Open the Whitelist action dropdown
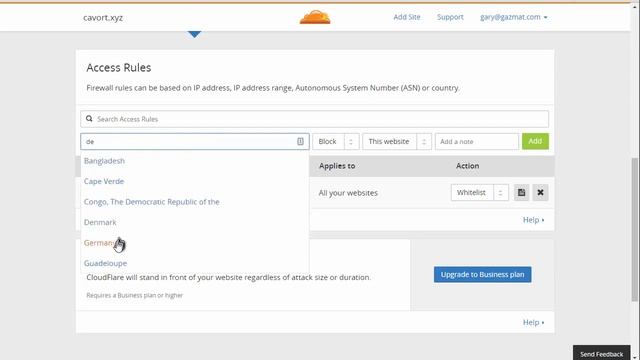640x360 pixels. [x=480, y=193]
